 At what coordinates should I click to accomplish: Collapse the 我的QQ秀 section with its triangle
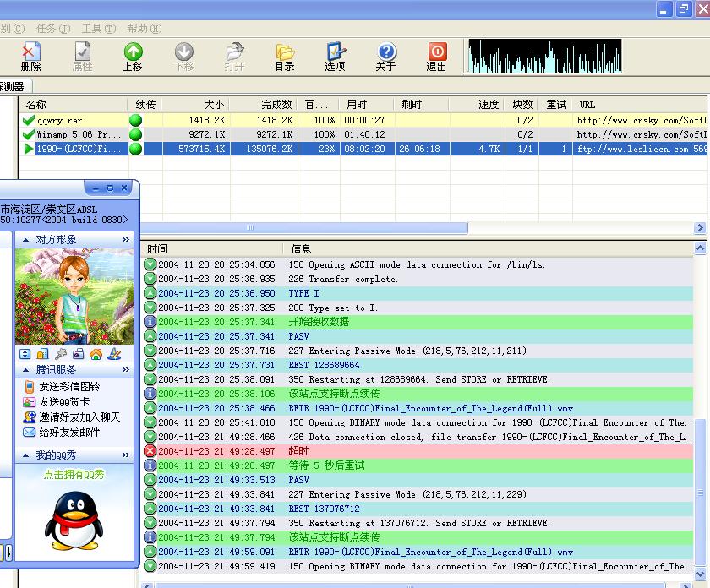26,455
